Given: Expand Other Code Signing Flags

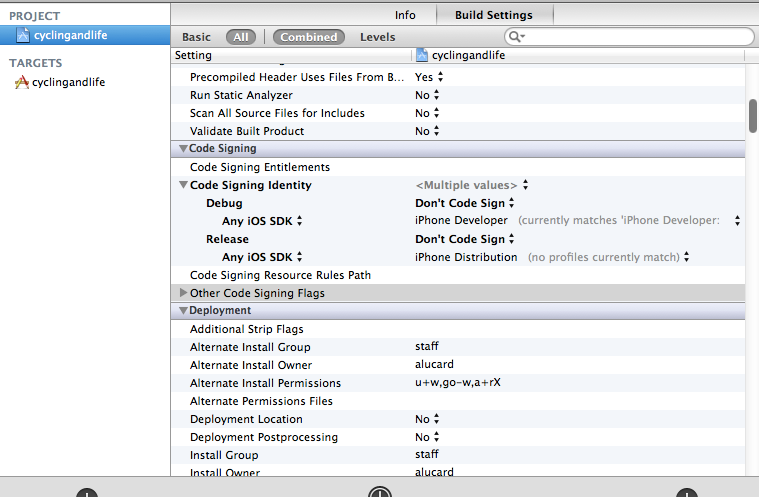Looking at the screenshot, I should pos(183,294).
